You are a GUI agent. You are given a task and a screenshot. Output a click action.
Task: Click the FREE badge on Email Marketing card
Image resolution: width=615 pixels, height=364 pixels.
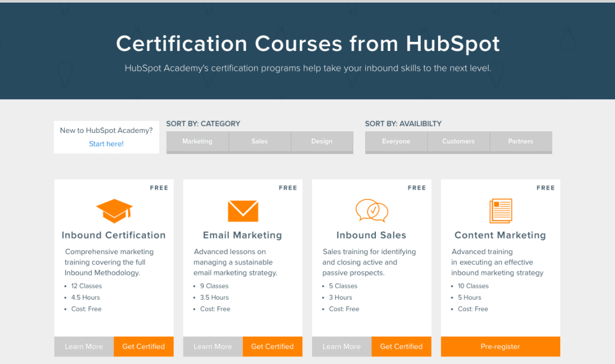click(288, 188)
